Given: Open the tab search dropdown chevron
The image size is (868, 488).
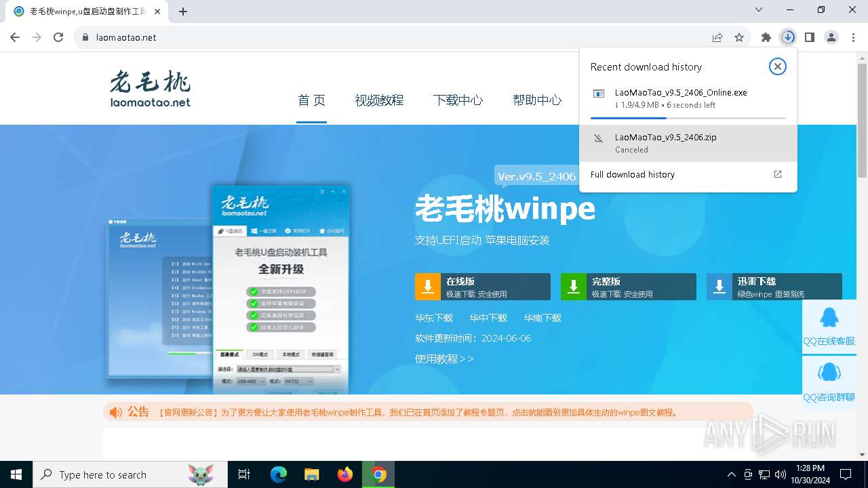Looking at the screenshot, I should click(759, 10).
